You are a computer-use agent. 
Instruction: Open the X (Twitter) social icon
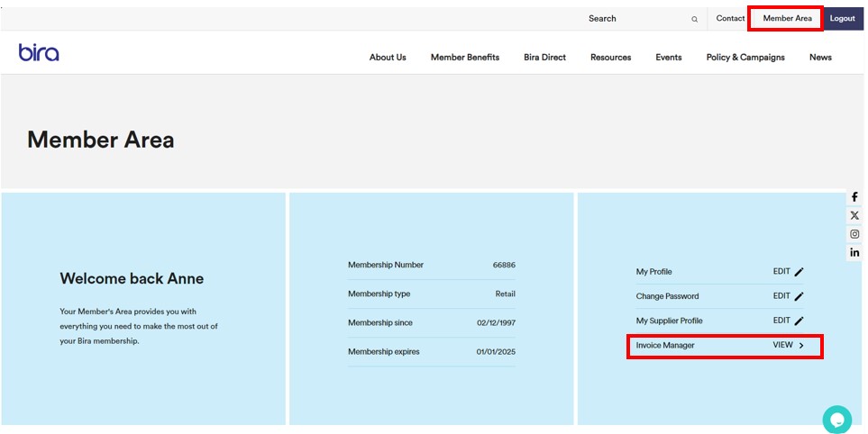pyautogui.click(x=854, y=215)
